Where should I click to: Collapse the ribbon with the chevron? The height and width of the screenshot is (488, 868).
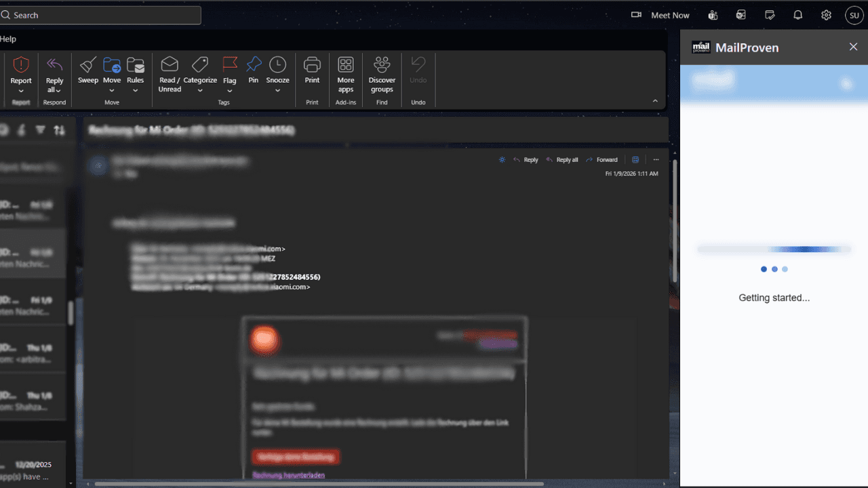click(x=655, y=101)
